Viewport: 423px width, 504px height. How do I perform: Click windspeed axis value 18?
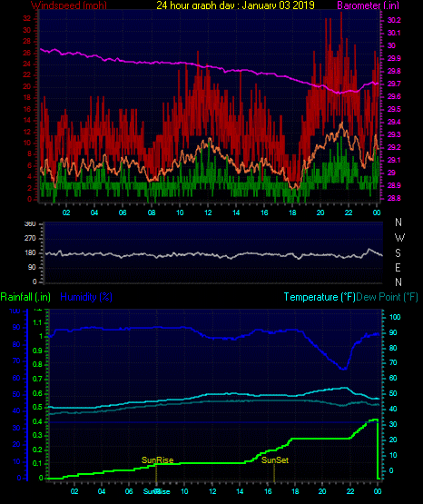tap(27, 98)
